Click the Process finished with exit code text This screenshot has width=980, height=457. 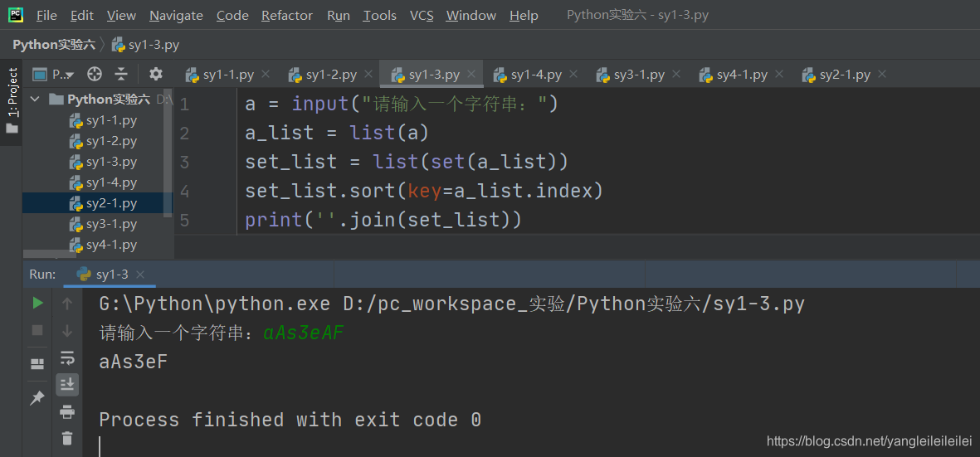290,420
